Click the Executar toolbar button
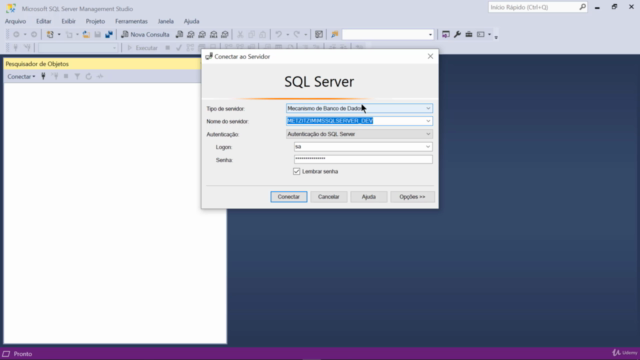This screenshot has height=360, width=640. click(142, 48)
